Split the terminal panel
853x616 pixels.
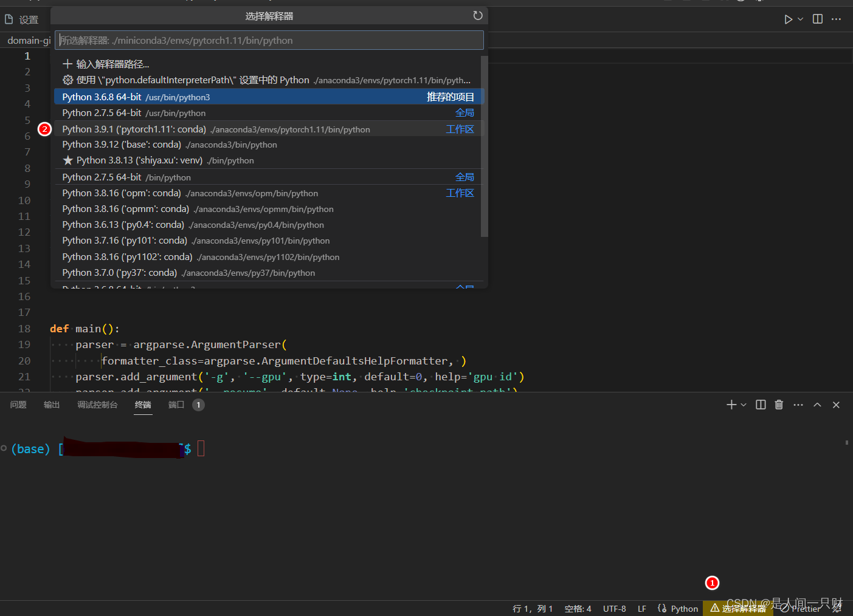coord(761,405)
